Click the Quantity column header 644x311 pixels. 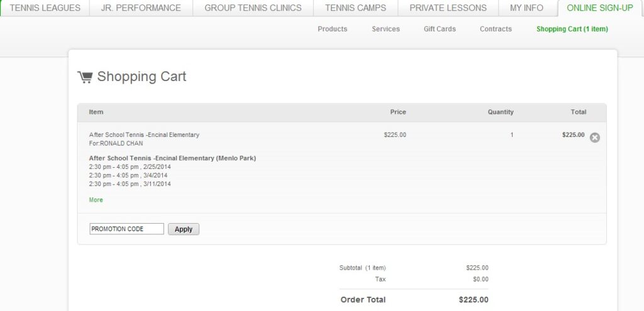point(501,112)
